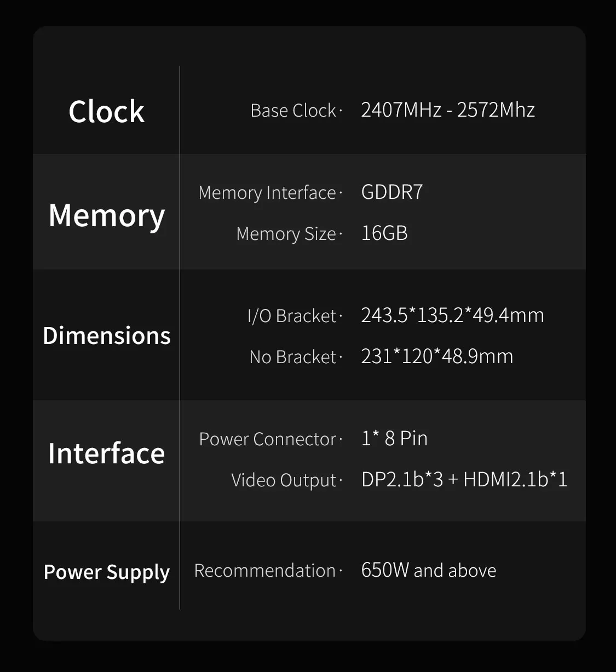Click the 2407MHz - 2572Mhz clock value
Viewport: 616px width, 672px height.
point(448,110)
